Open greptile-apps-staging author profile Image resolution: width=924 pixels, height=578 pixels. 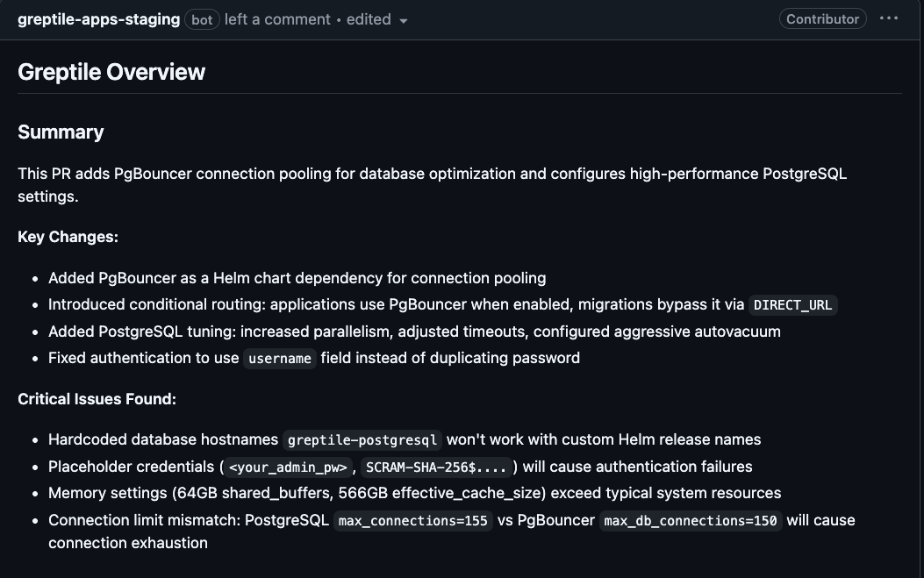(99, 19)
